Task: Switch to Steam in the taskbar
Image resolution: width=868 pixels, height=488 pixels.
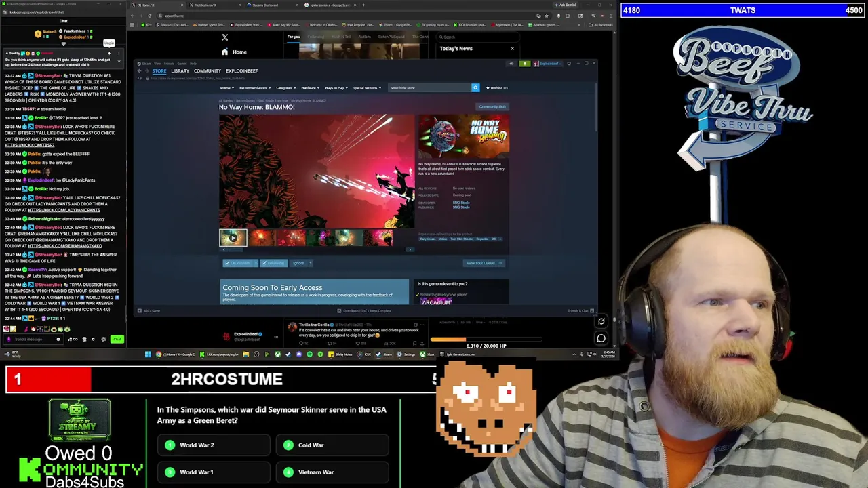Action: pyautogui.click(x=385, y=354)
